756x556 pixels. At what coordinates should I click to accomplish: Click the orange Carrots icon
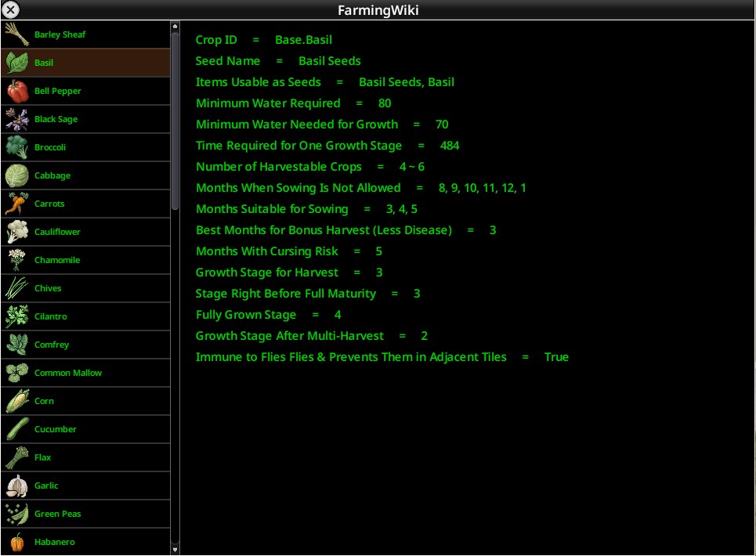coord(17,204)
